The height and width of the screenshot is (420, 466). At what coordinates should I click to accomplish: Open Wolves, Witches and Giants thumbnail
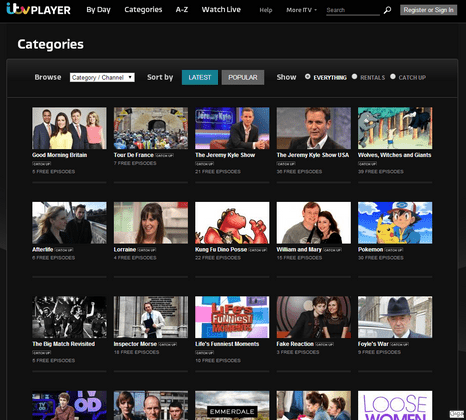[395, 128]
